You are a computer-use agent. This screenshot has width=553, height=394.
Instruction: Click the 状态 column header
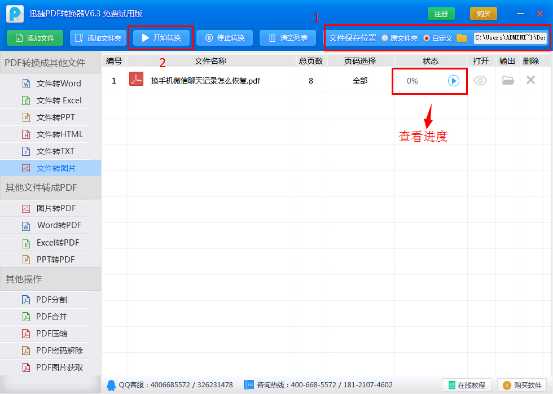click(430, 61)
